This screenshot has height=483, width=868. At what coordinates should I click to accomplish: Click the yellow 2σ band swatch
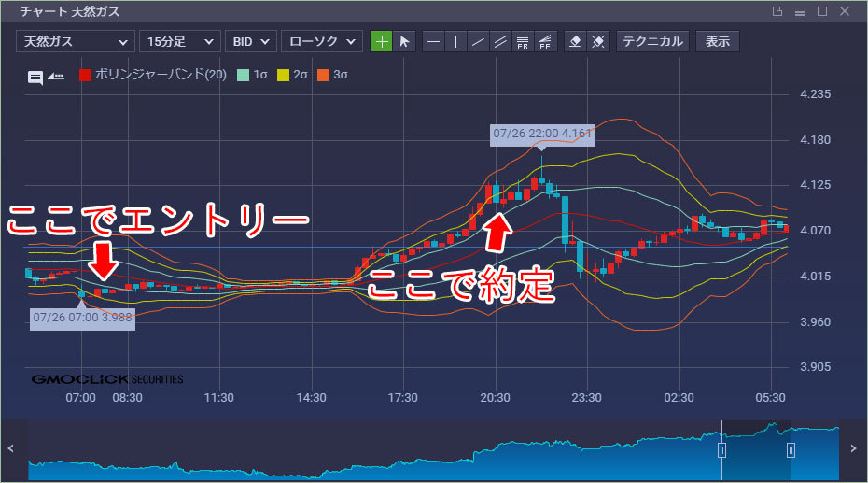tap(283, 76)
